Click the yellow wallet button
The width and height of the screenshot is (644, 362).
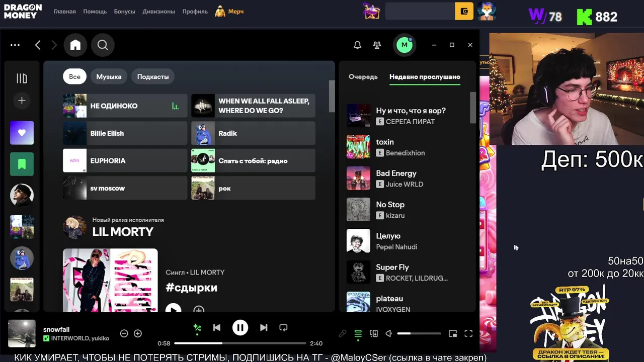click(x=464, y=11)
